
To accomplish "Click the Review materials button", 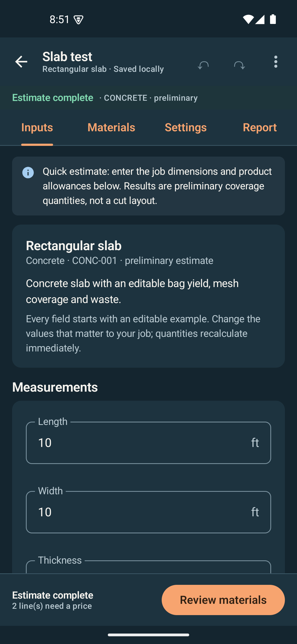I will [x=223, y=600].
